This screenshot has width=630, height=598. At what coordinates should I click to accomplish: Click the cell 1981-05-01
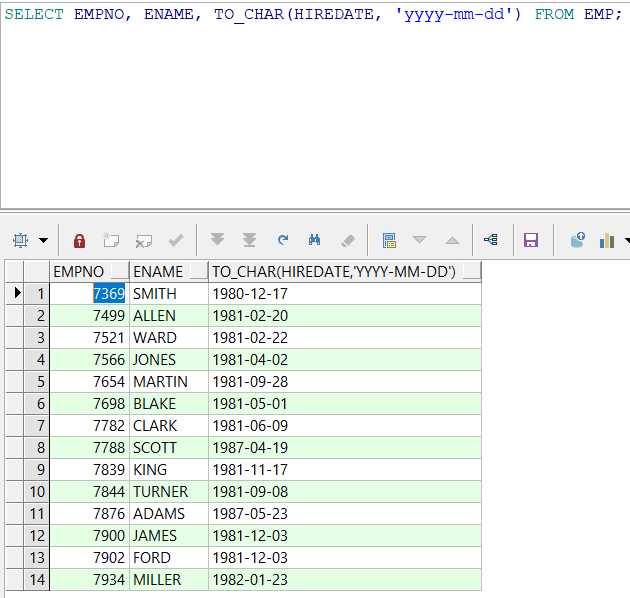[x=345, y=403]
